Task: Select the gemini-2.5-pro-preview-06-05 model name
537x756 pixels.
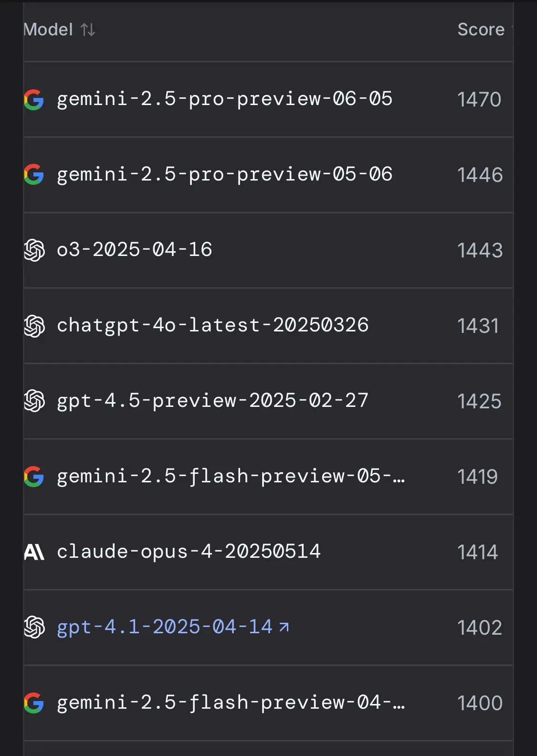Action: pyautogui.click(x=224, y=99)
